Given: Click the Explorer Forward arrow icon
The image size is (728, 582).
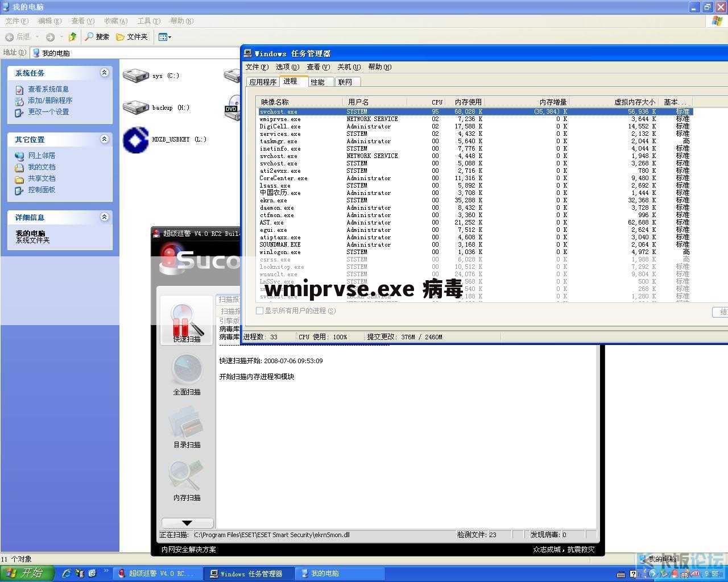Looking at the screenshot, I should [x=50, y=37].
